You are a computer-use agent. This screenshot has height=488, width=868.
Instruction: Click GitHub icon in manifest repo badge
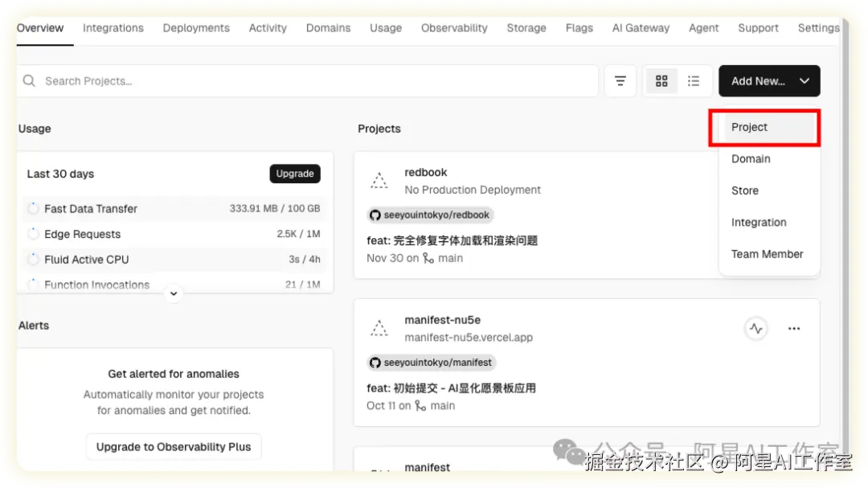(x=375, y=363)
